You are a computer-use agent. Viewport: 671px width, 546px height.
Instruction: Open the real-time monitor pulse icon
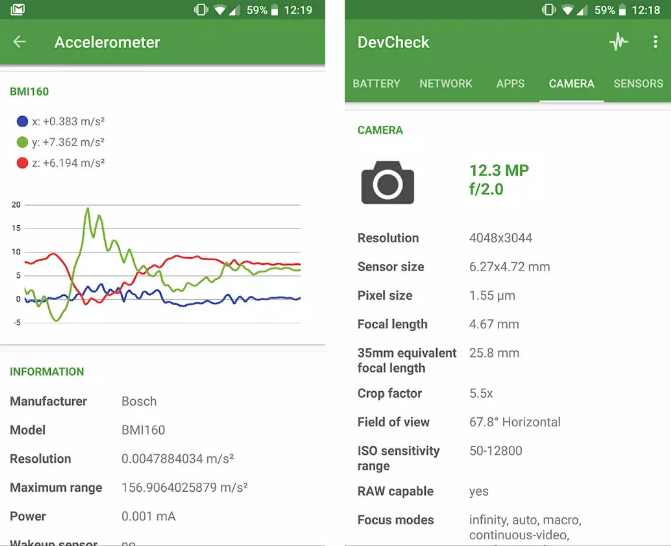pos(619,42)
